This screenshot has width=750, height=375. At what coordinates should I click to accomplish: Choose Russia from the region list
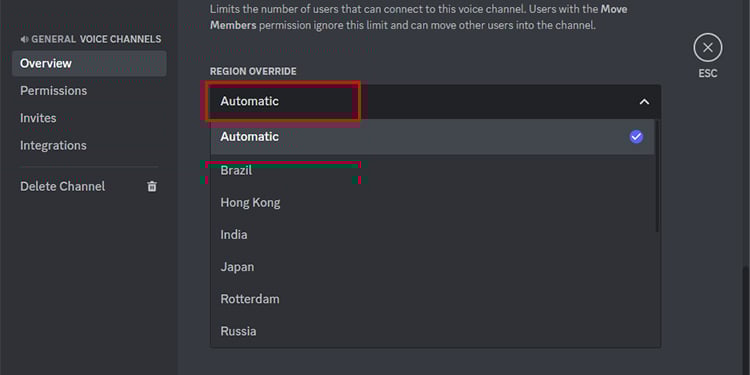[432, 331]
